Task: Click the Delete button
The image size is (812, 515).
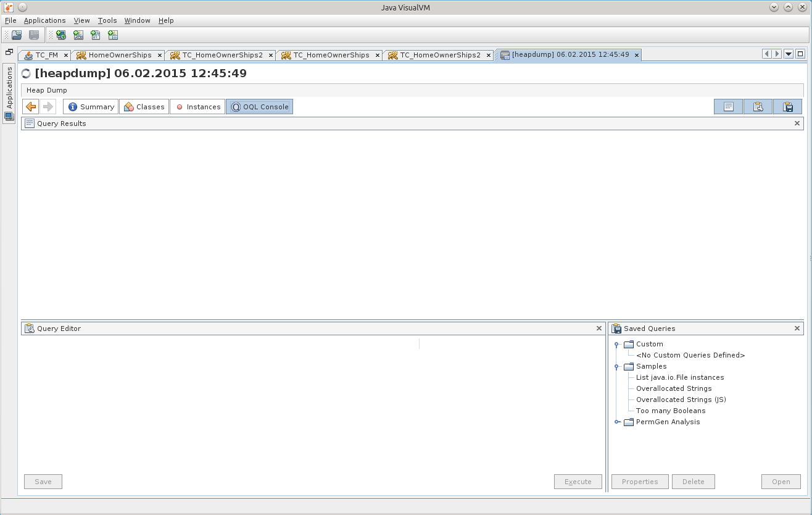Action: click(x=694, y=482)
